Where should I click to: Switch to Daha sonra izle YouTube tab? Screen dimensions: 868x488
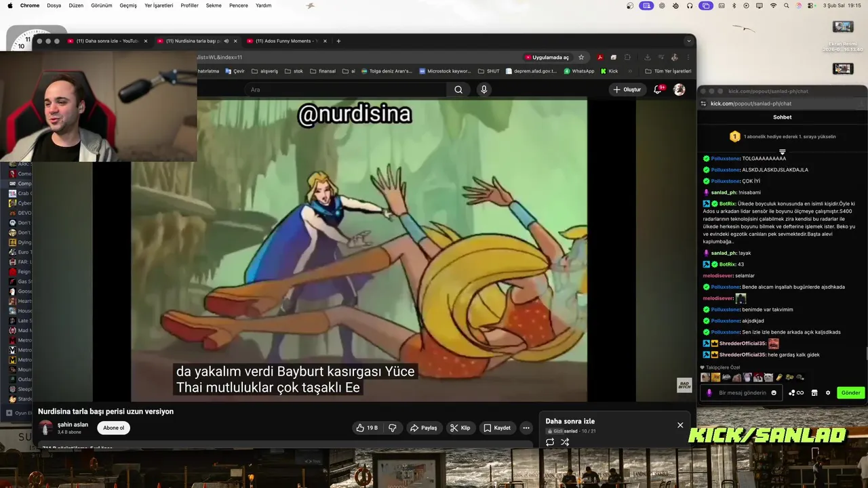(x=106, y=41)
